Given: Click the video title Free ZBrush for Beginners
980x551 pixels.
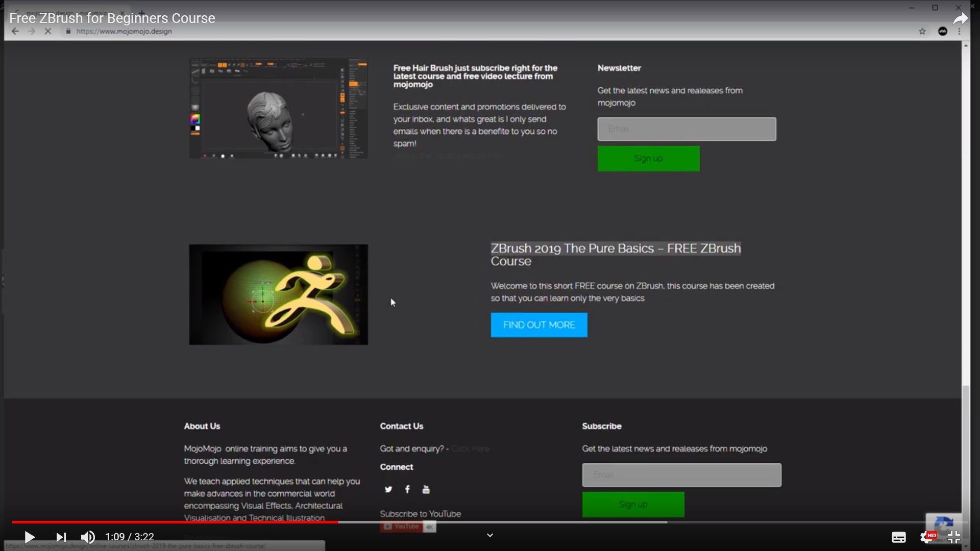Looking at the screenshot, I should 112,18.
